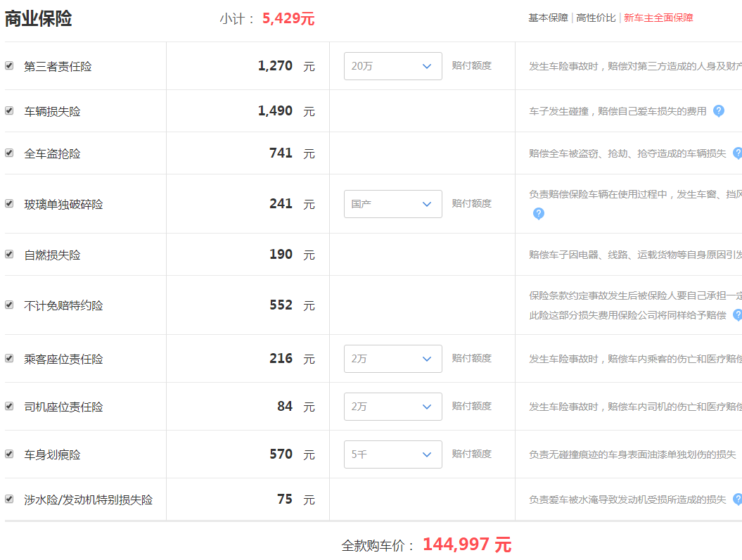Disable 车身划痕险 checkbox
Viewport: 742px width, 560px height.
tap(9, 454)
